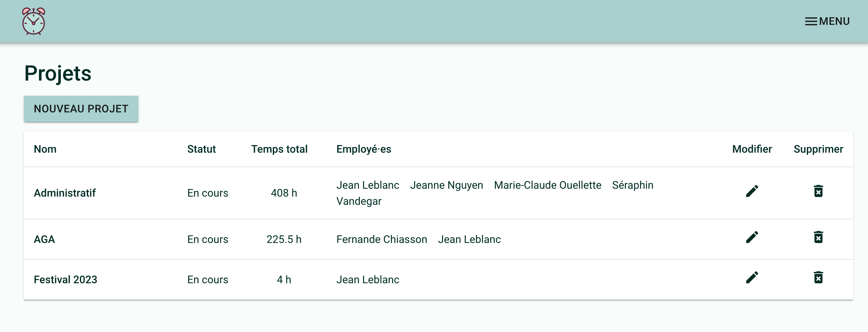Screen dimensions: 868x332
Task: Click the 225.5 h total time value
Action: coord(284,239)
